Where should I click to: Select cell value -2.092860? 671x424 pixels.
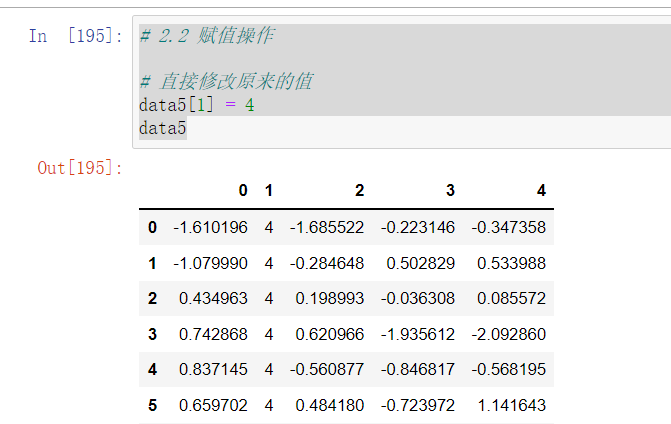508,334
